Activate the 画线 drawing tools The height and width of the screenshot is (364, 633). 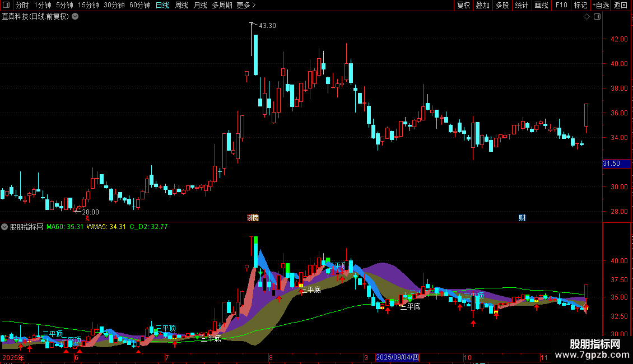click(x=541, y=5)
